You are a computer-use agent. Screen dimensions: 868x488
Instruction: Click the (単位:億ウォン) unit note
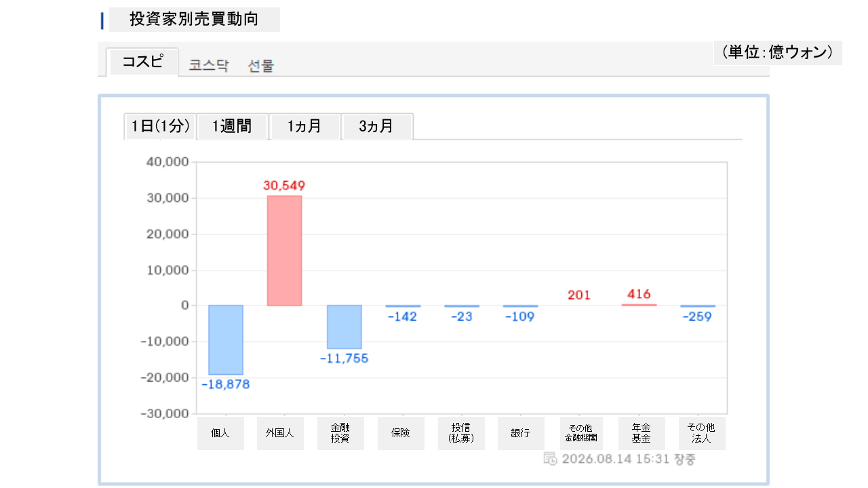pos(778,52)
